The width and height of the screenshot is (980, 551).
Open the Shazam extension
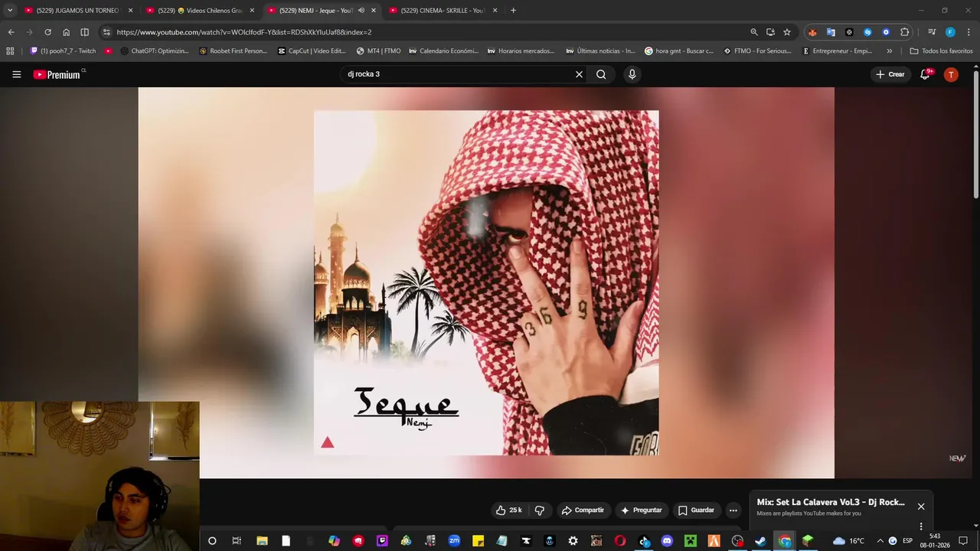click(x=867, y=32)
